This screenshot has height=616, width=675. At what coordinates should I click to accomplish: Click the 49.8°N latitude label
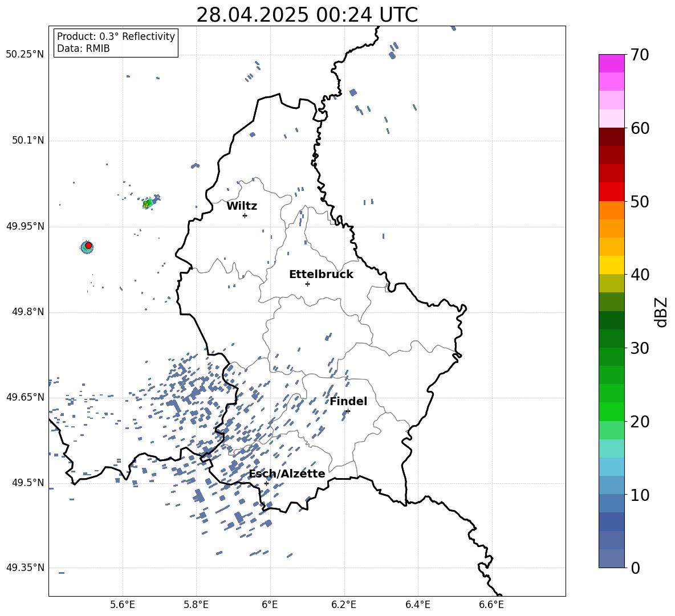(x=28, y=312)
